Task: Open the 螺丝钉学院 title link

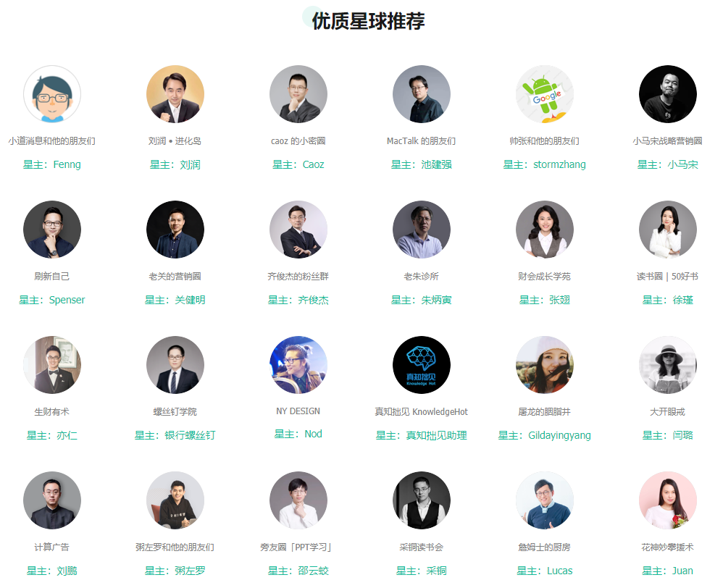Action: (175, 412)
